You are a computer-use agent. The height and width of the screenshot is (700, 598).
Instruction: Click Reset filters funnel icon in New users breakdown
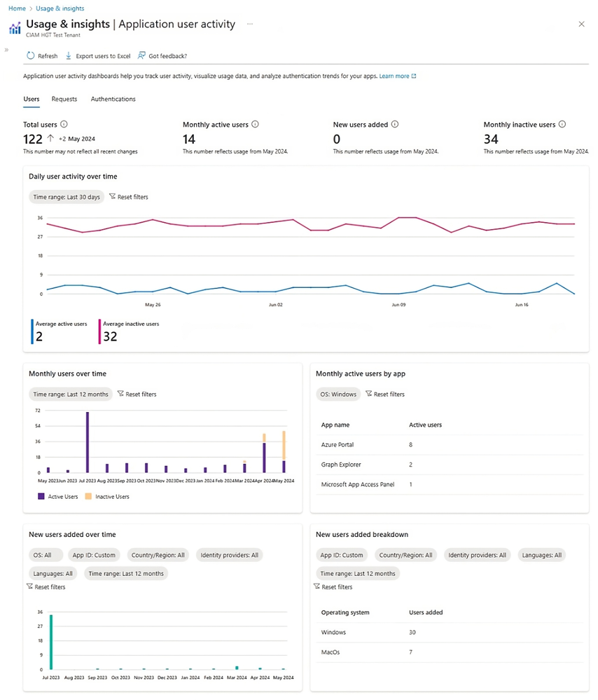click(x=317, y=586)
